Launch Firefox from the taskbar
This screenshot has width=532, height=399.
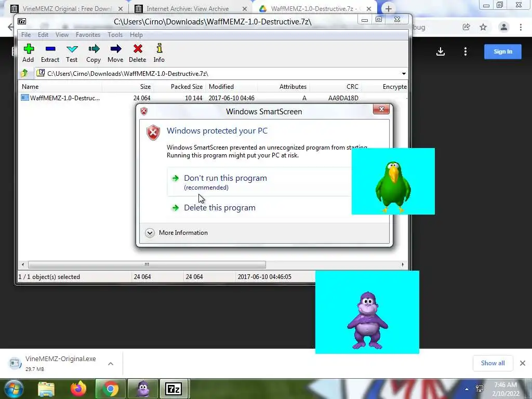pos(78,389)
